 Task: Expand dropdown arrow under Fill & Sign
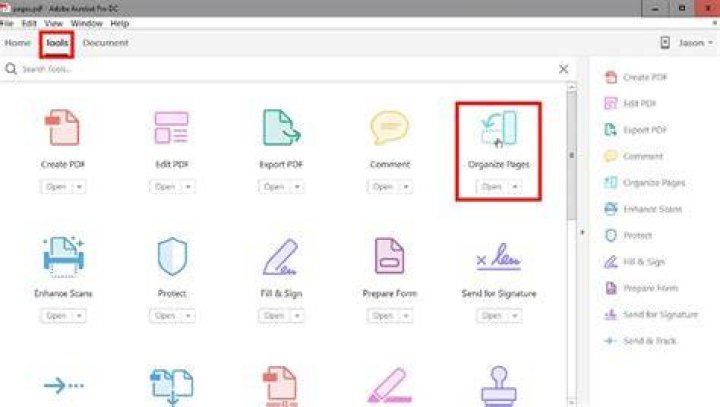298,316
